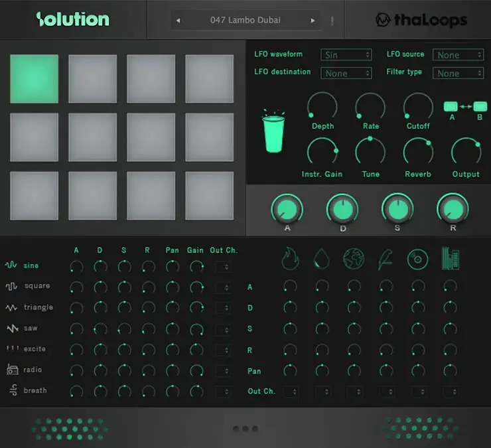Trigger the middle row first pad
491x448 pixels.
34,137
